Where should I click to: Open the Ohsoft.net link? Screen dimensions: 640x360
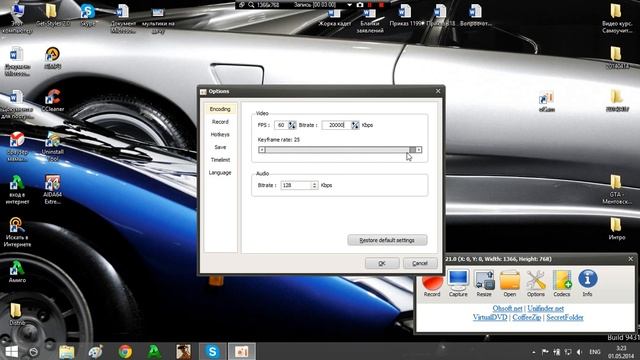click(x=507, y=308)
